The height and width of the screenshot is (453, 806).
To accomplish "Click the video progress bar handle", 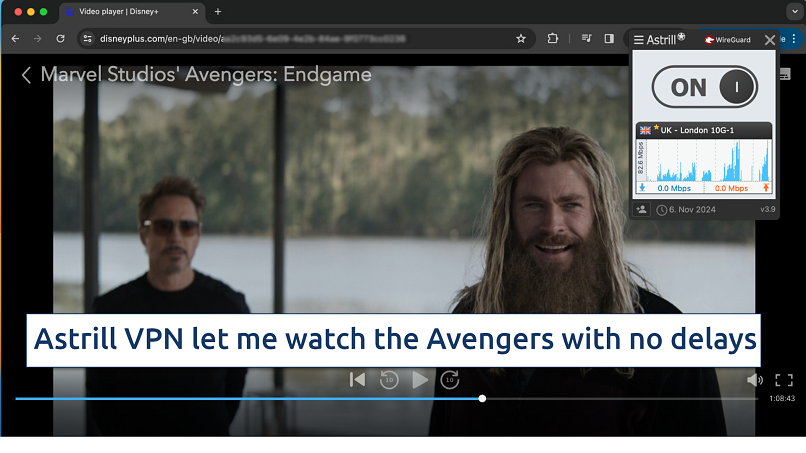I will point(482,398).
